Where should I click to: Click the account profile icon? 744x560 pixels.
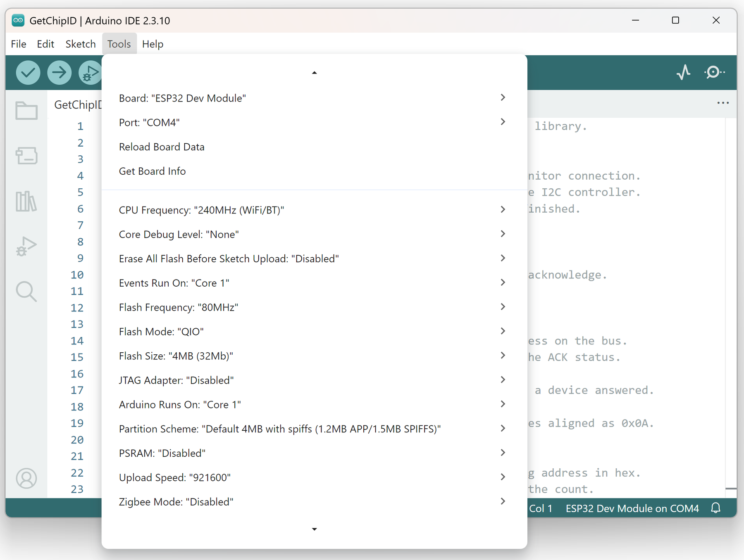click(x=26, y=478)
